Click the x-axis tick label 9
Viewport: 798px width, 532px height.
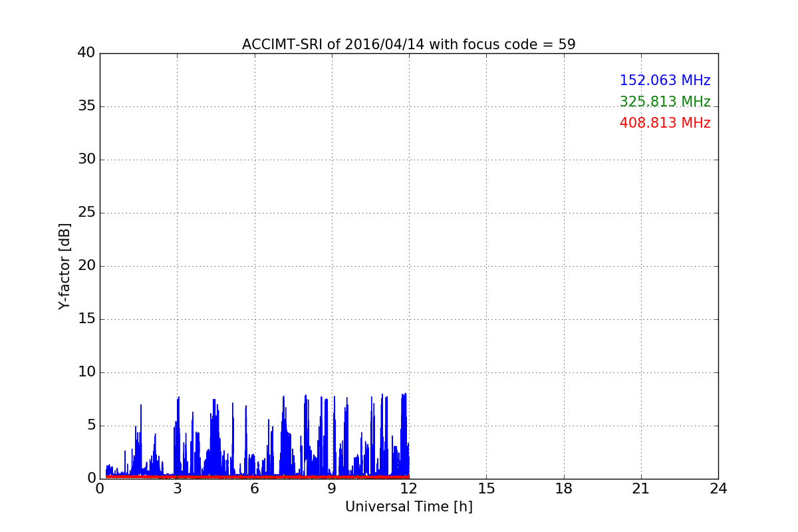332,489
